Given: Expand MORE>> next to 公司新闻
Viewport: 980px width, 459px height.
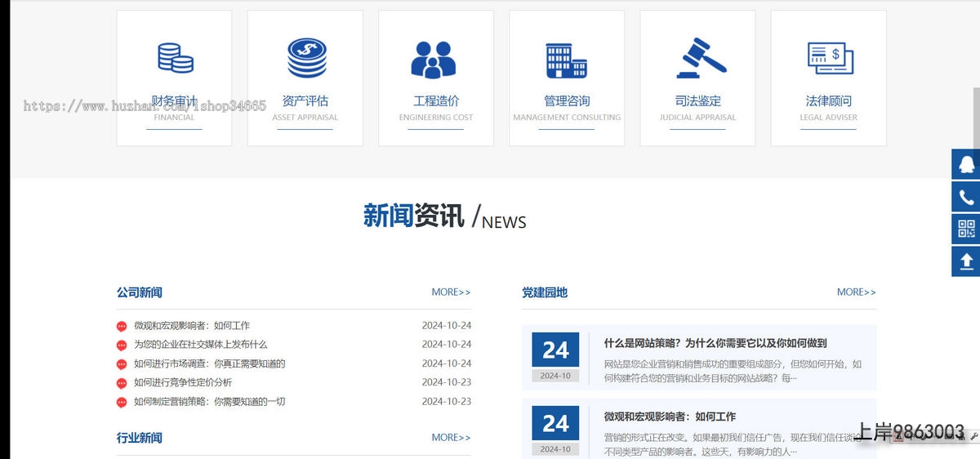Looking at the screenshot, I should pyautogui.click(x=451, y=292).
